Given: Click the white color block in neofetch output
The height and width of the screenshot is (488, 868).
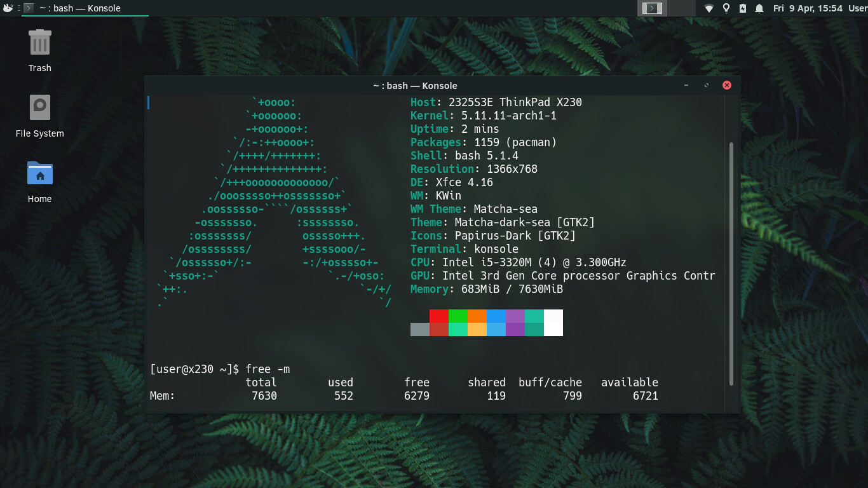Looking at the screenshot, I should [x=553, y=323].
